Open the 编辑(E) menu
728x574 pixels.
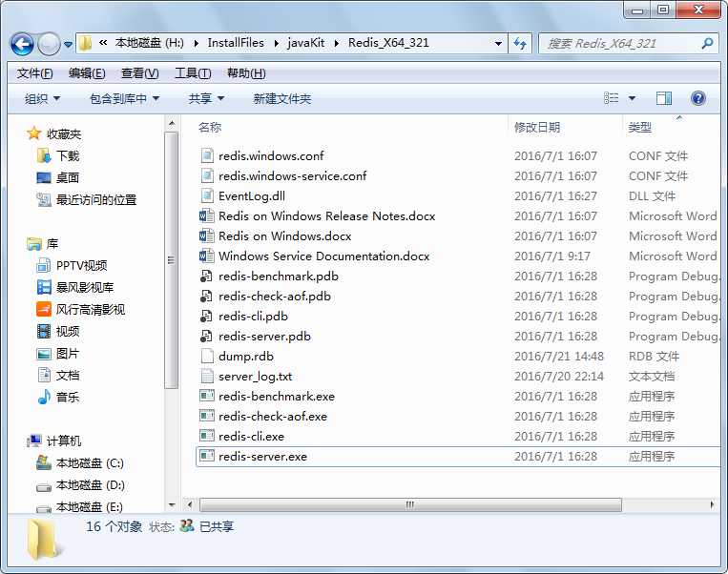87,73
